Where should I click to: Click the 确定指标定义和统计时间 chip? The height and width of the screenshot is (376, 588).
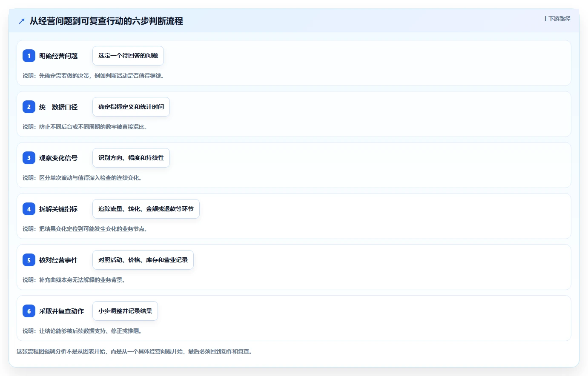[131, 107]
